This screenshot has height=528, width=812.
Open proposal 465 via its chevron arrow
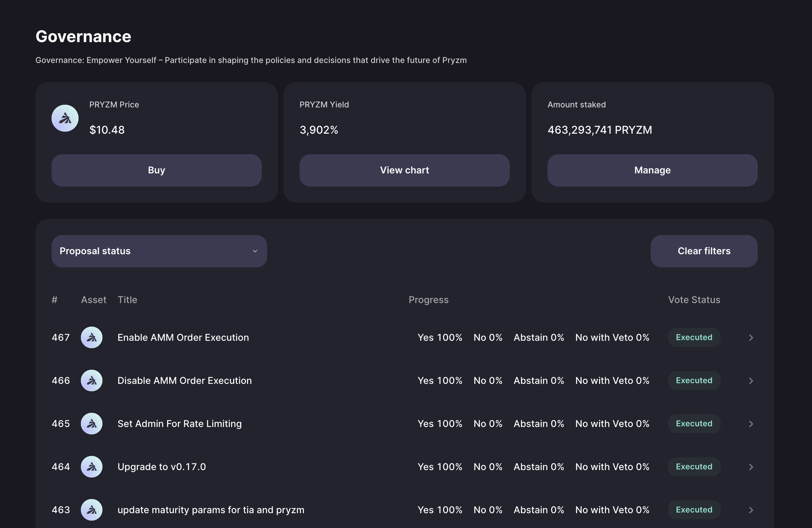(x=751, y=424)
